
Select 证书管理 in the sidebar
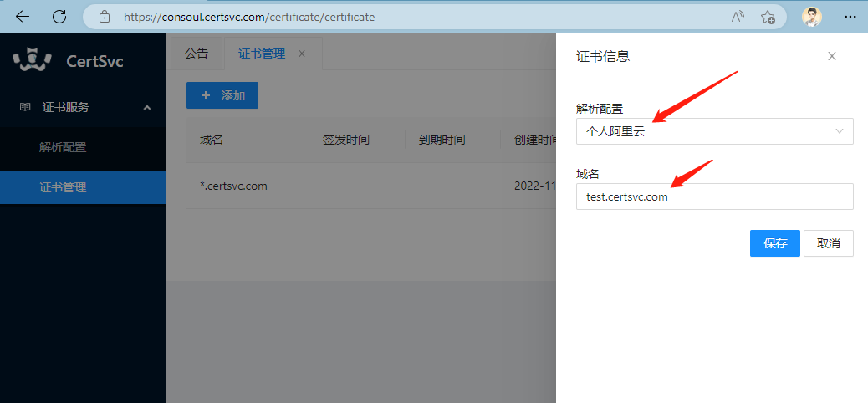tap(83, 187)
